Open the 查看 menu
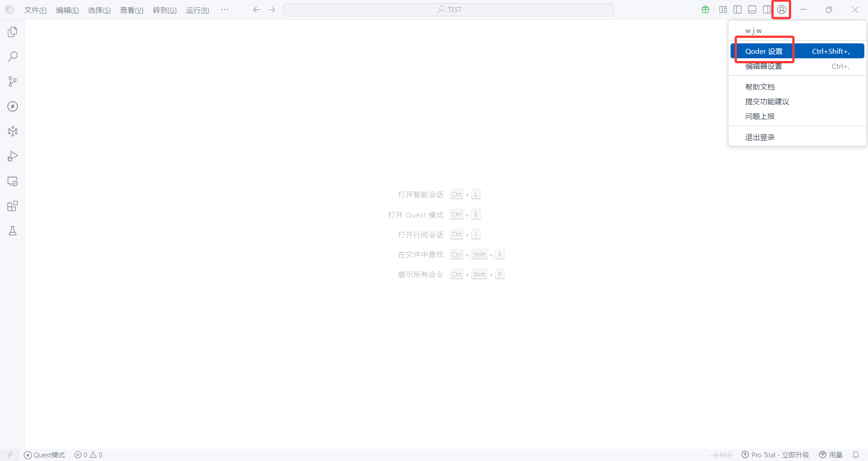The height and width of the screenshot is (461, 868). coord(132,10)
